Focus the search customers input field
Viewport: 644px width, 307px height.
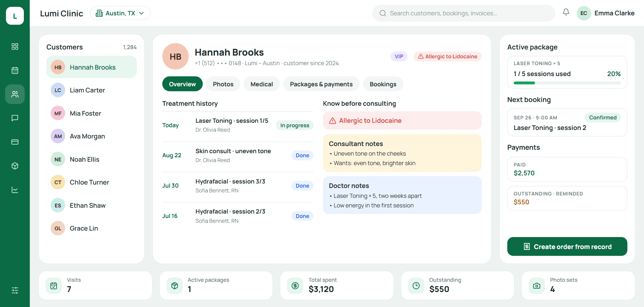click(x=464, y=13)
